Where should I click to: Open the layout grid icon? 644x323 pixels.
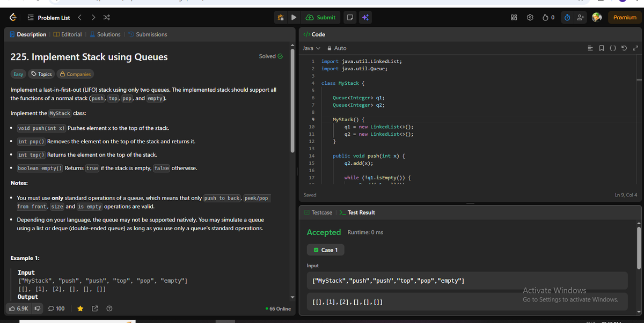tap(514, 18)
